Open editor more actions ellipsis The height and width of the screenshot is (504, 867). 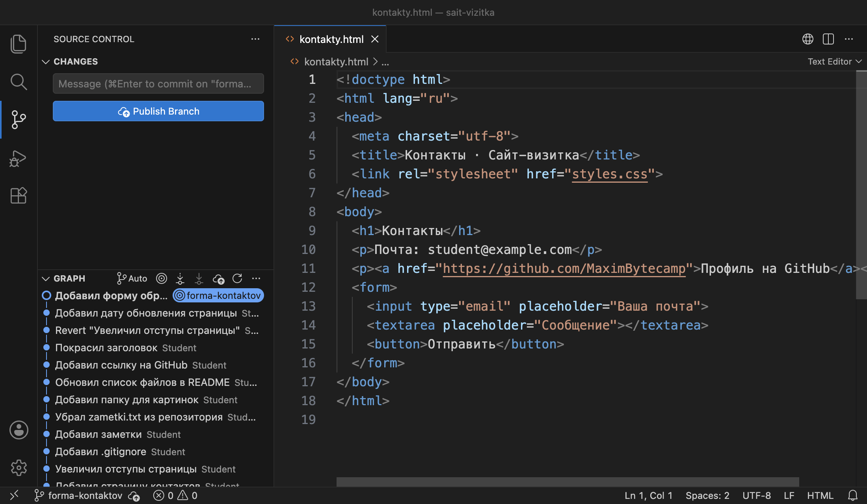pyautogui.click(x=849, y=39)
